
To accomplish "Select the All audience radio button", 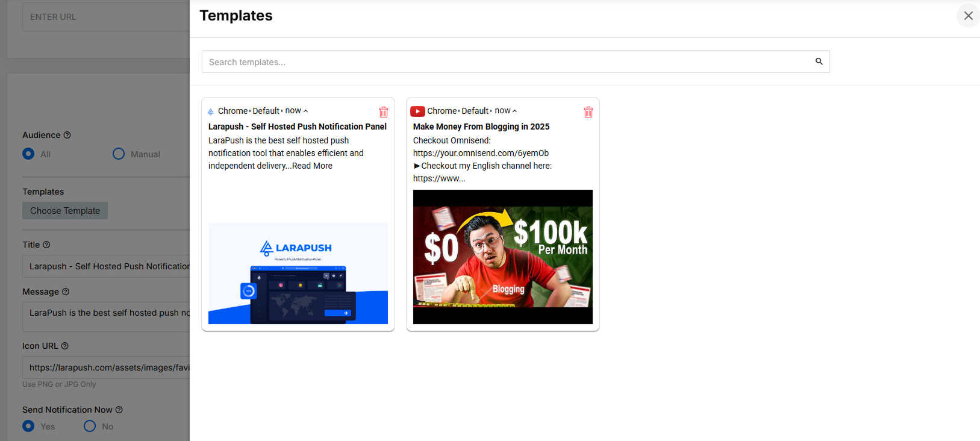I will point(28,154).
